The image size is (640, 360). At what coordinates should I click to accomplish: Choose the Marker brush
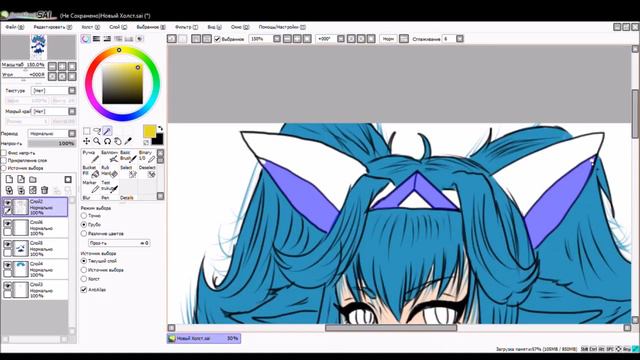click(x=91, y=187)
